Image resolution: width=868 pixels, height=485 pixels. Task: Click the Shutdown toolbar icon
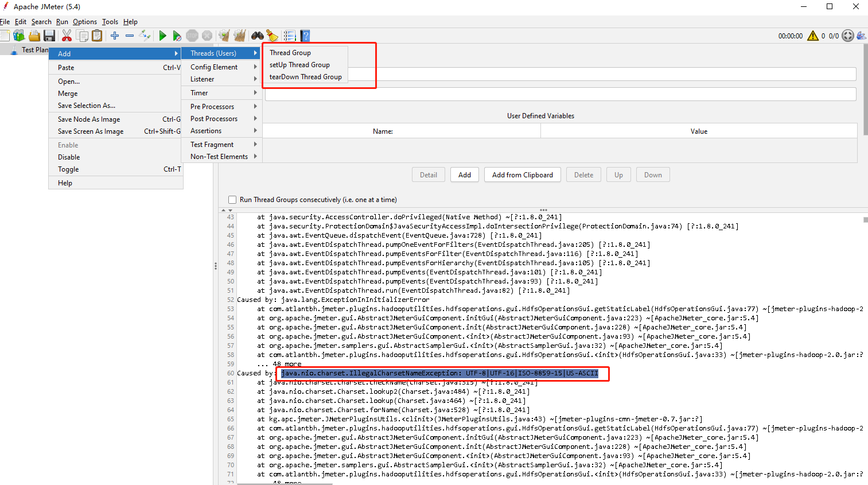[x=207, y=36]
